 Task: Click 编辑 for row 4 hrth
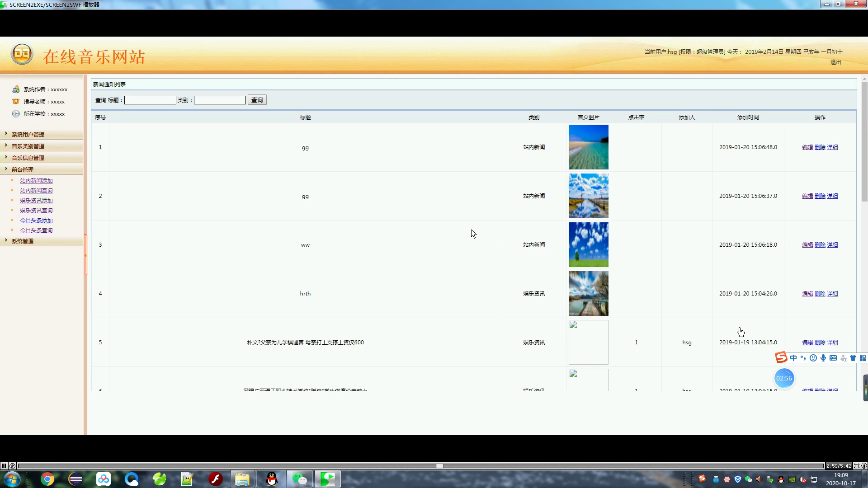(x=807, y=294)
